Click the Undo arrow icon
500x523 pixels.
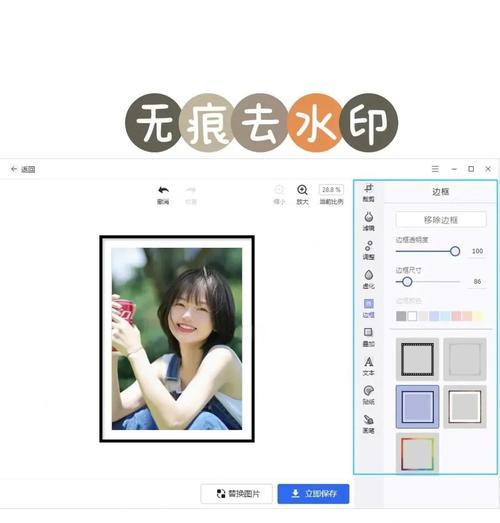click(x=163, y=190)
